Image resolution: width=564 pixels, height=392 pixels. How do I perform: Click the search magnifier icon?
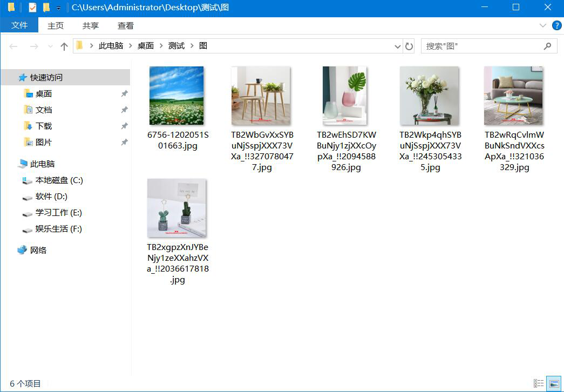tap(548, 46)
